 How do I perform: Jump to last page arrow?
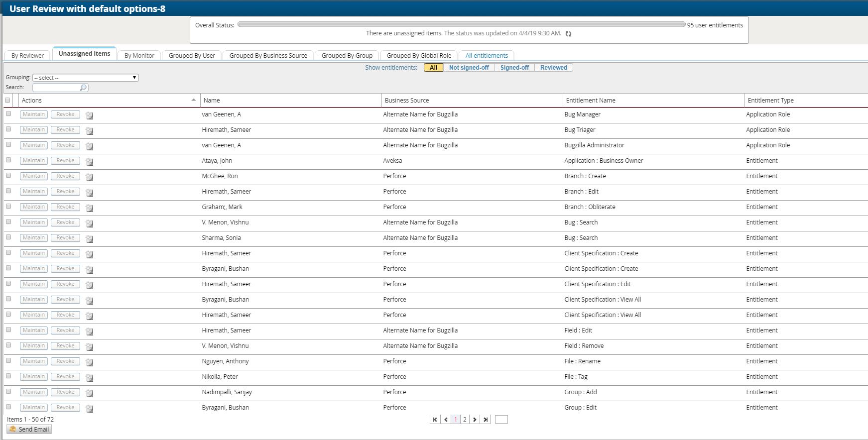(485, 420)
